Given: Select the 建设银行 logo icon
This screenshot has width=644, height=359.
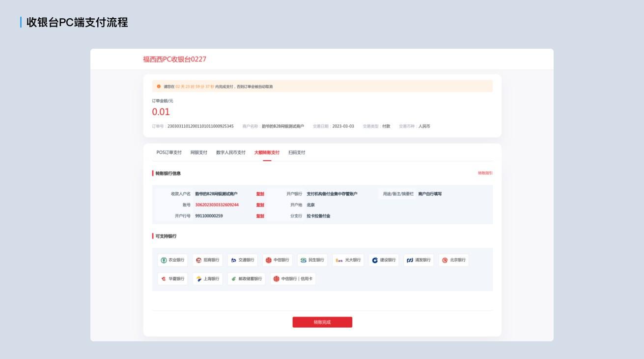Looking at the screenshot, I should click(375, 260).
